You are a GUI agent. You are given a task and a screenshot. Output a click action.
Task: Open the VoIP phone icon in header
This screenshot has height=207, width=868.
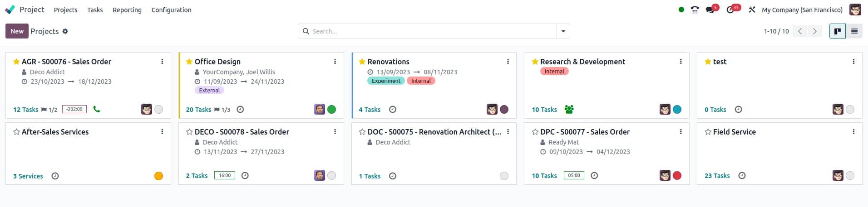(695, 10)
